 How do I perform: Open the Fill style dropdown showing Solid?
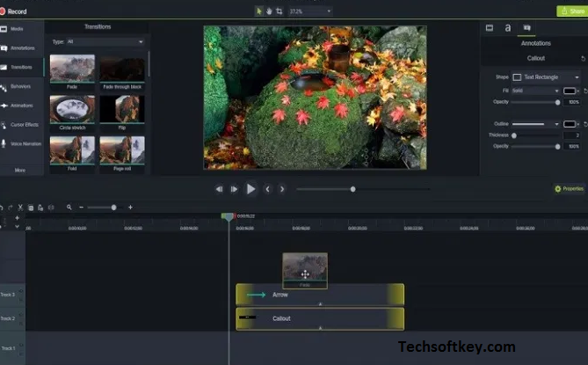(535, 91)
